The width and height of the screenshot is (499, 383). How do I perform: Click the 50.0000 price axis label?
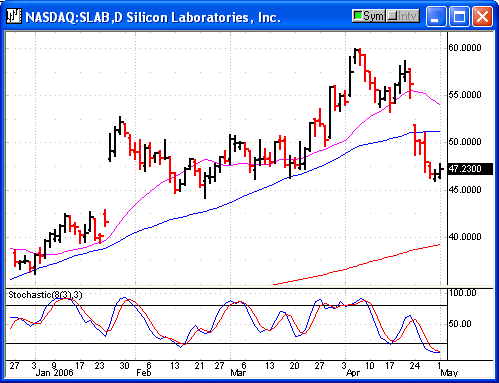coord(465,142)
